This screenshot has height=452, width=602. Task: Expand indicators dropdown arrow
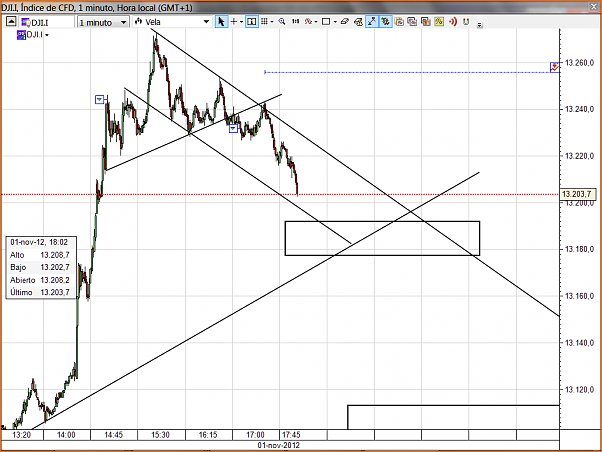[316, 22]
